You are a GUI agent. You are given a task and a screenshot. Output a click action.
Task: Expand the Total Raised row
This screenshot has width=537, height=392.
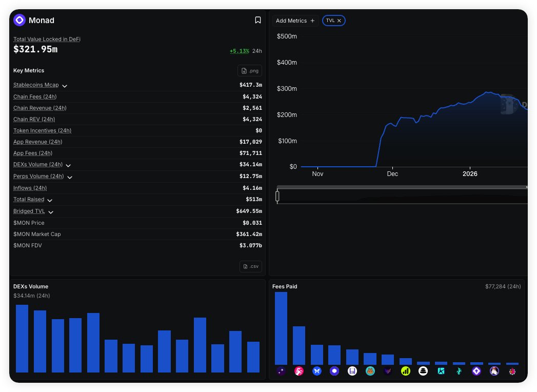[x=50, y=200]
